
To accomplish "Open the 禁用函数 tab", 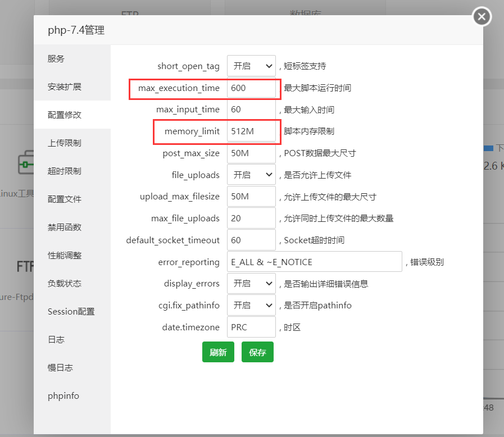I will [x=65, y=227].
